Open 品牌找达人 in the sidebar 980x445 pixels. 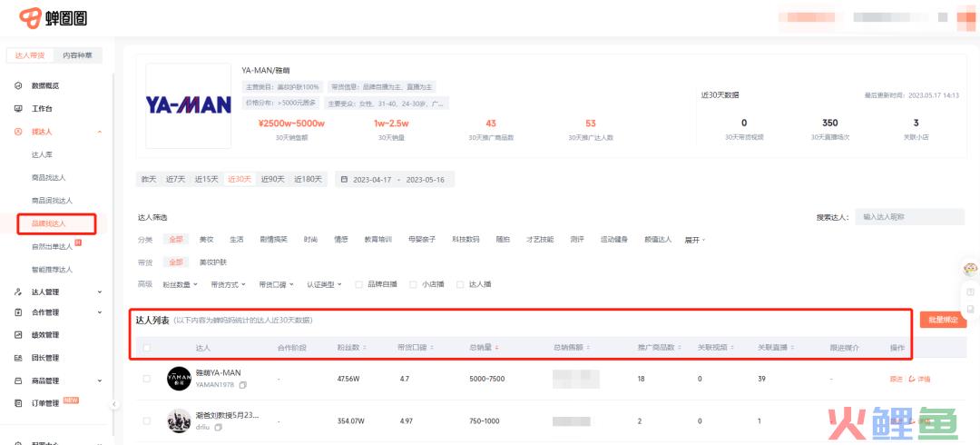(x=49, y=223)
